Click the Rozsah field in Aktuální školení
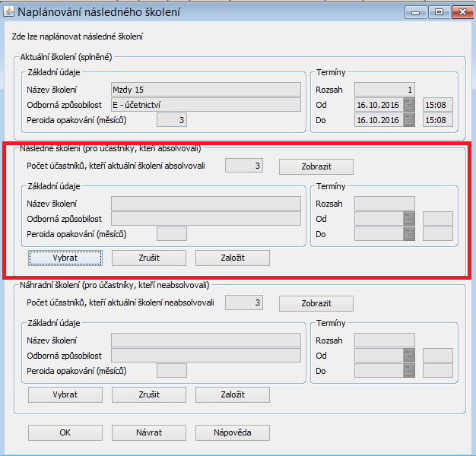This screenshot has width=476, height=456. (x=384, y=90)
